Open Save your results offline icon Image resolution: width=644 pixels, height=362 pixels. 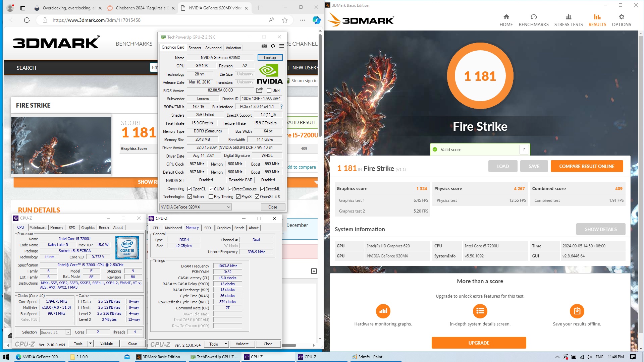(577, 311)
